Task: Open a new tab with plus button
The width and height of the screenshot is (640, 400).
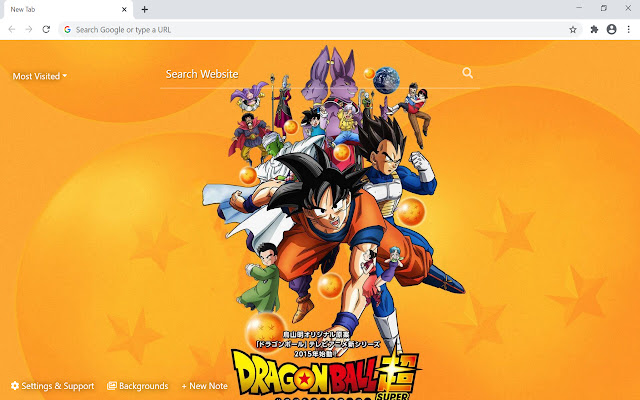Action: (x=144, y=9)
